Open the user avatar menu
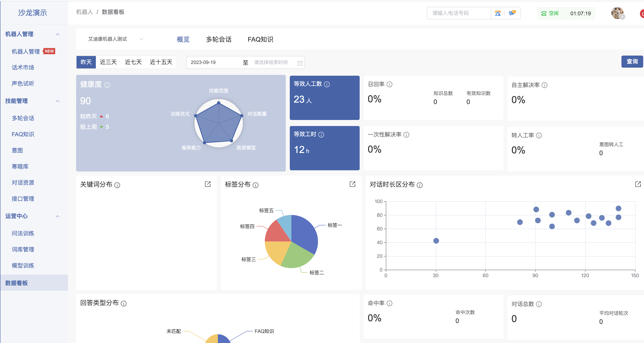This screenshot has width=644, height=343. click(x=617, y=13)
